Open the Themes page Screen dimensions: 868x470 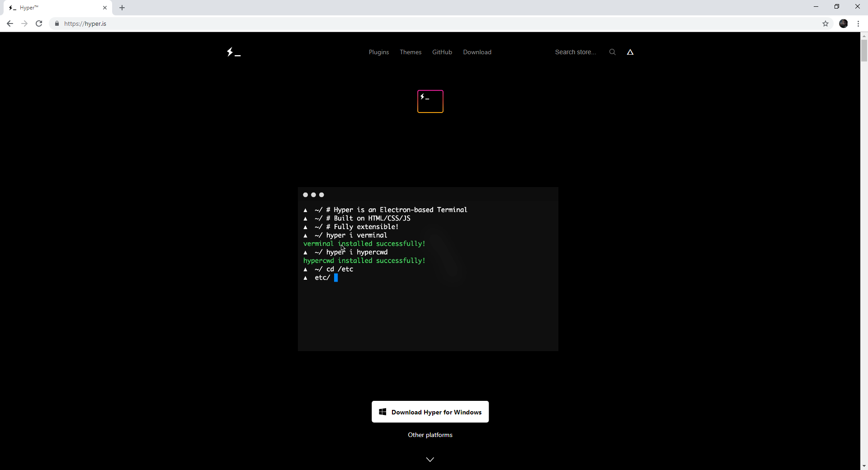pyautogui.click(x=410, y=52)
